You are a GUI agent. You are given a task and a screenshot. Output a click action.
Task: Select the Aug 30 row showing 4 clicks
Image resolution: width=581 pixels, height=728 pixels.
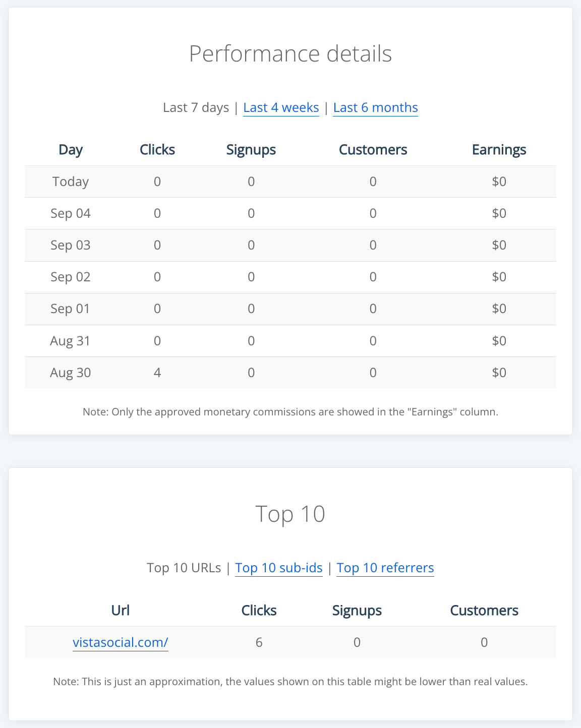coord(290,373)
